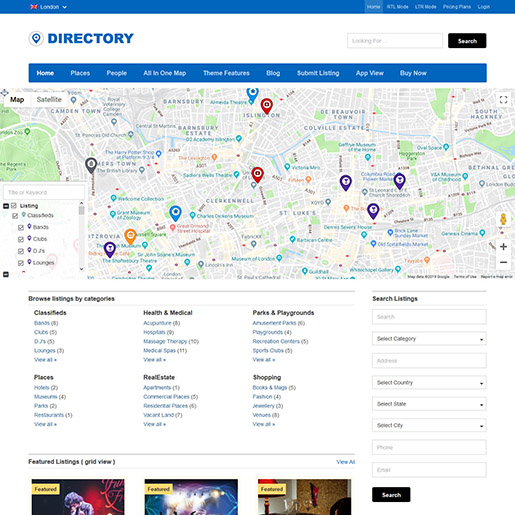The height and width of the screenshot is (515, 515).
Task: Toggle the Listing checkbox in map filter
Action: 14,206
